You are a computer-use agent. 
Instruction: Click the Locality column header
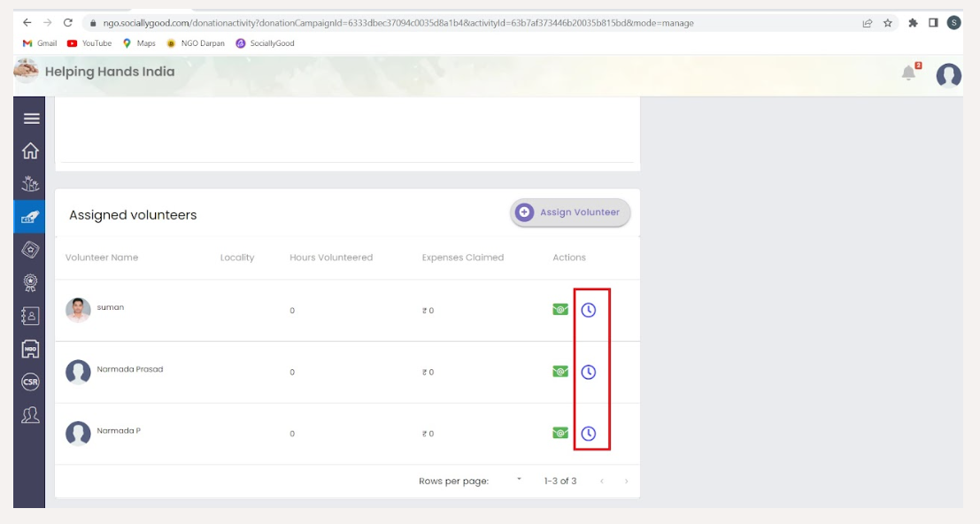[237, 258]
